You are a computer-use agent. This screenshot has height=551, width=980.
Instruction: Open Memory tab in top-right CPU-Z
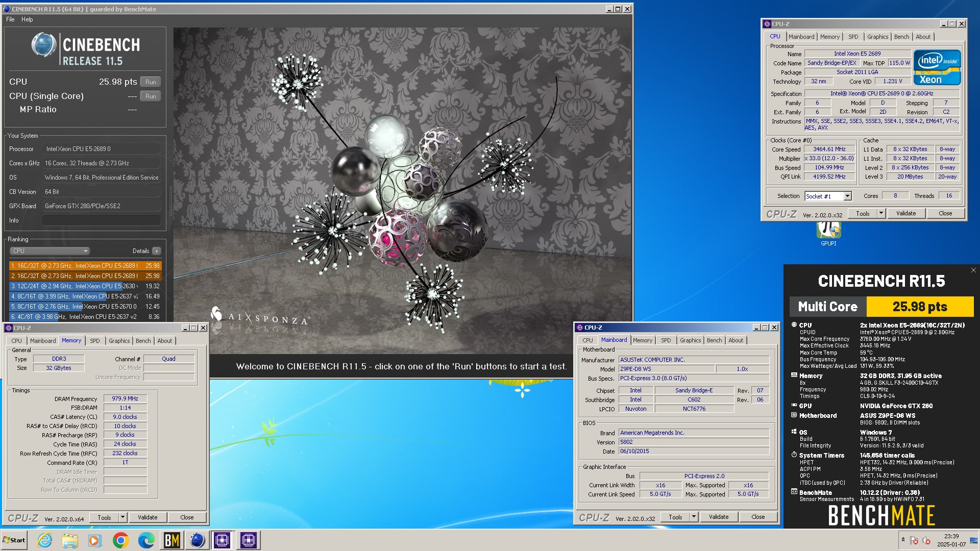pos(829,37)
